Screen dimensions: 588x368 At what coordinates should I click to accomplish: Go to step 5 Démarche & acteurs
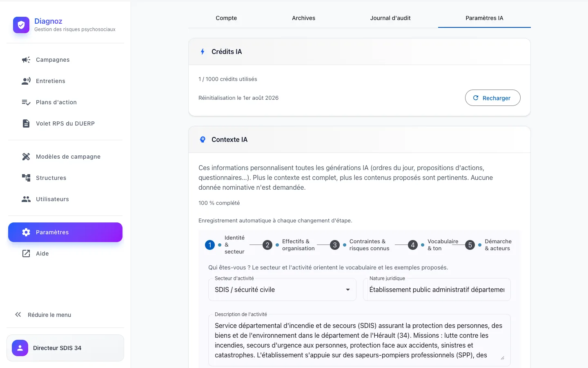488,245
